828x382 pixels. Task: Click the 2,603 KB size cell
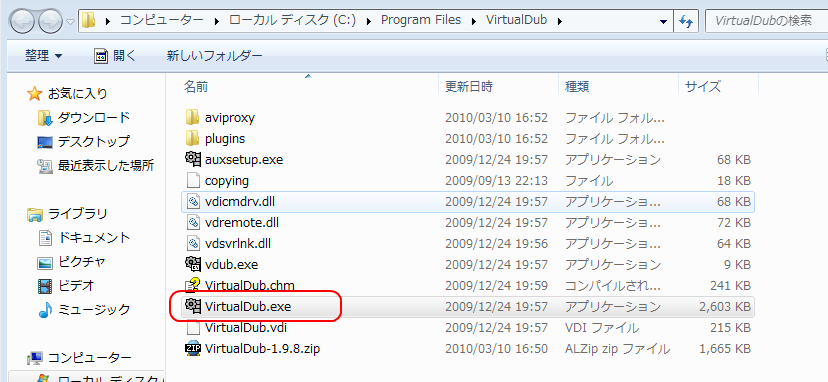724,306
